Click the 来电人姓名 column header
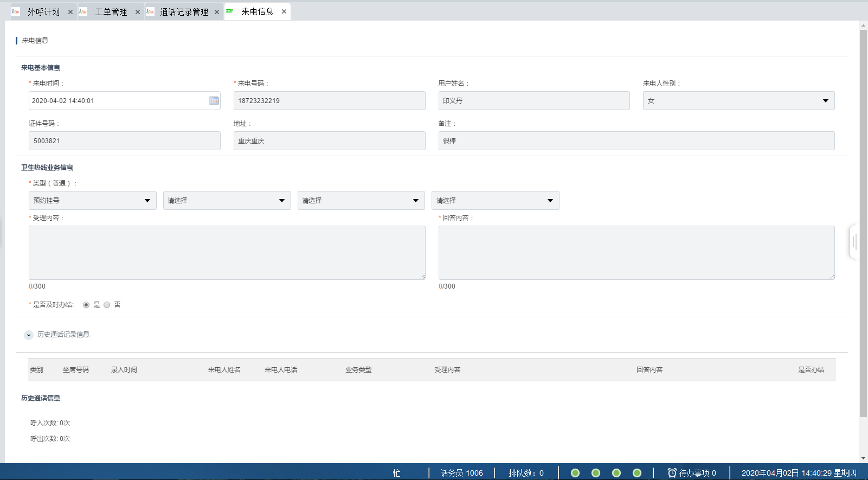The height and width of the screenshot is (480, 868). coord(224,370)
